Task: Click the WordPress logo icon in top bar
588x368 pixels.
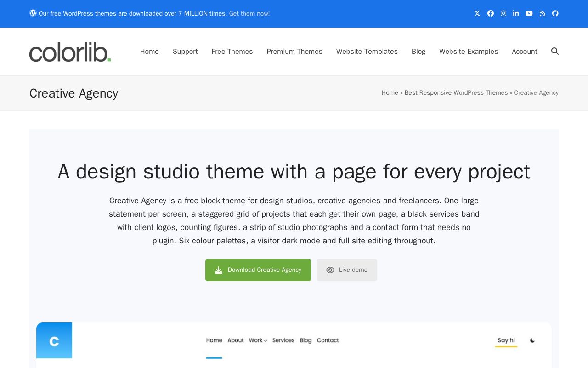Action: pyautogui.click(x=33, y=13)
